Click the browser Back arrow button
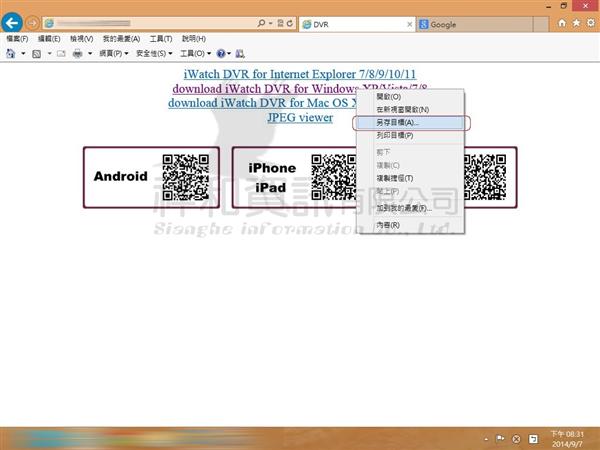The height and width of the screenshot is (450, 600). [13, 22]
